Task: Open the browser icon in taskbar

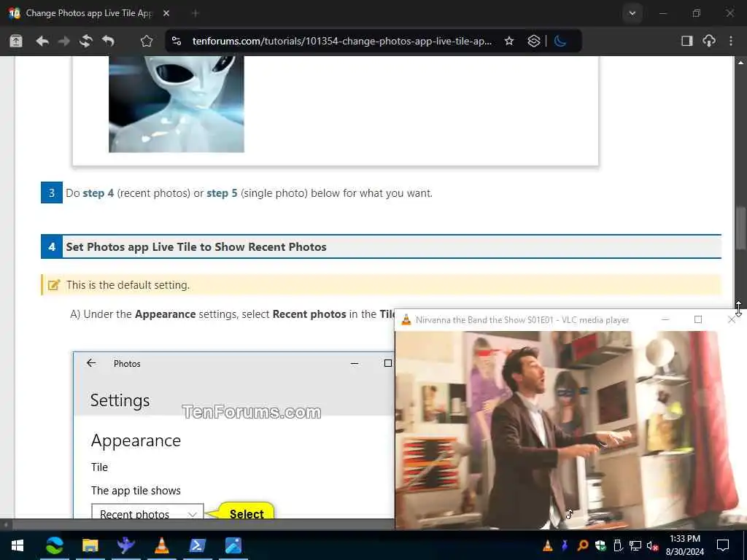Action: 54,545
